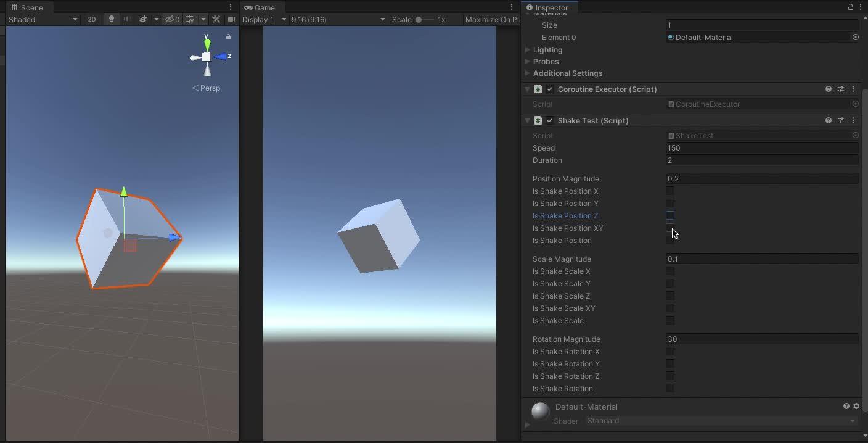
Task: Click the help icon on Shake Test script
Action: [x=828, y=120]
